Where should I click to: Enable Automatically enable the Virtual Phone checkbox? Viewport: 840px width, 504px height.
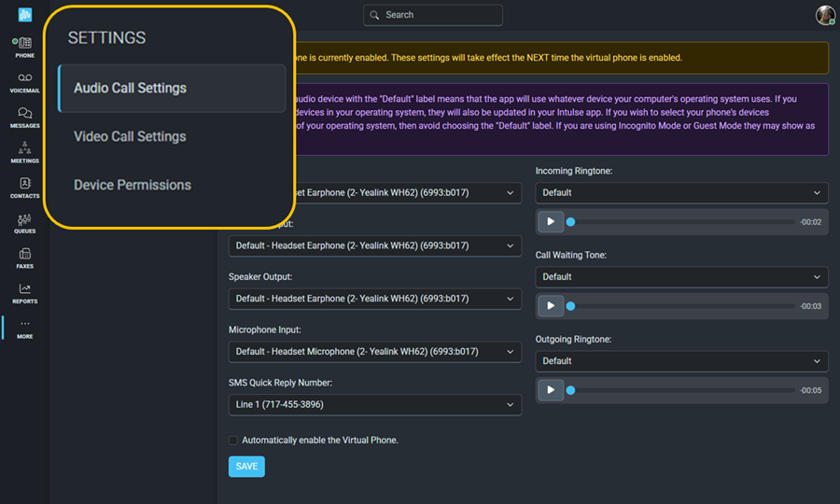tap(233, 440)
